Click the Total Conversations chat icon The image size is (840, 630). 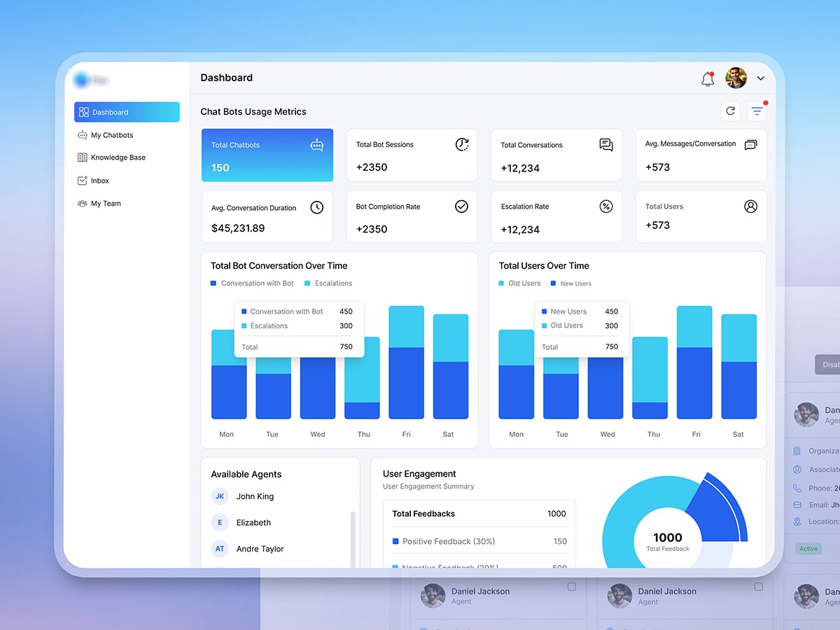pyautogui.click(x=606, y=145)
